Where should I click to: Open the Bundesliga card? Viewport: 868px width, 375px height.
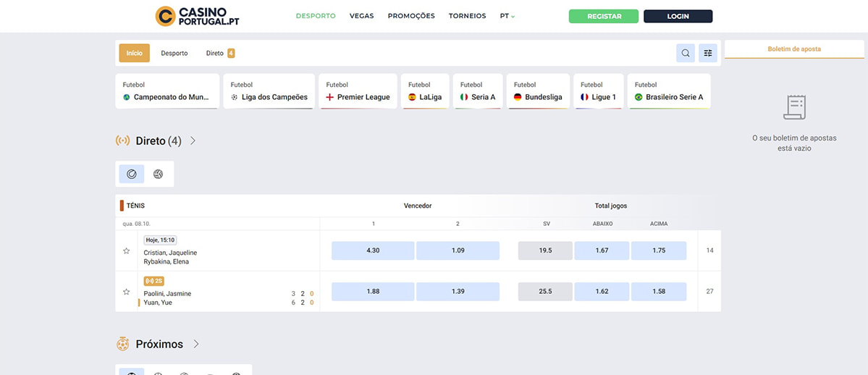(538, 91)
